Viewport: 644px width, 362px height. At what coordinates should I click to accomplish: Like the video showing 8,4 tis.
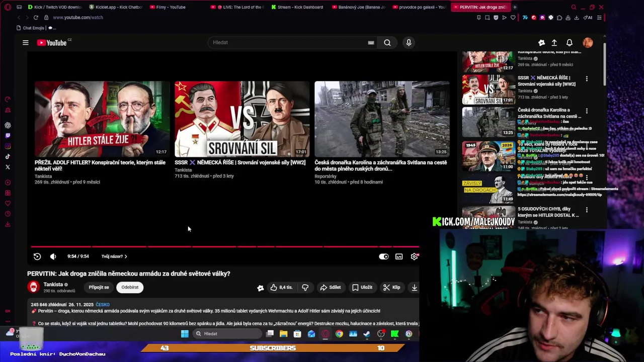coord(281,287)
